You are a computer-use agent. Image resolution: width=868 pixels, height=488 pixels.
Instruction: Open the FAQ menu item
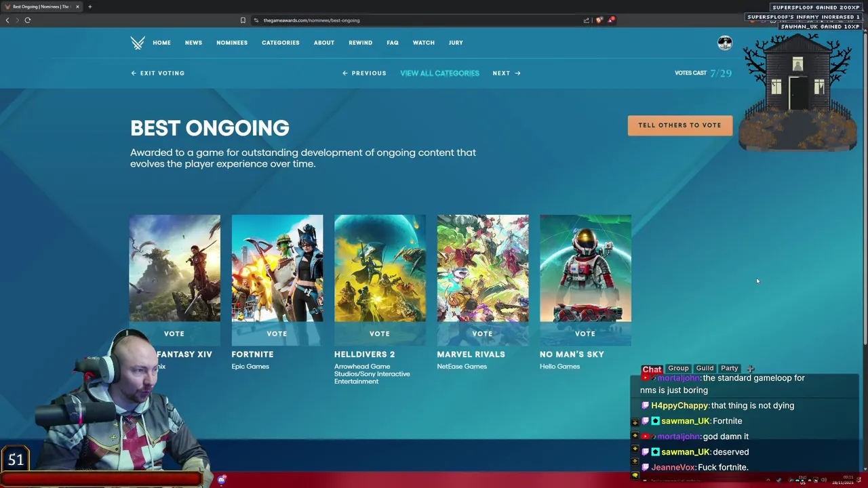click(x=393, y=43)
